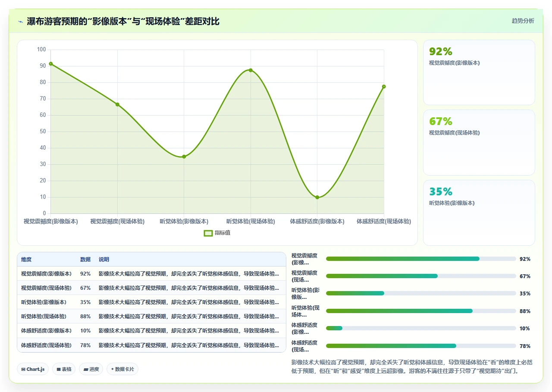Screen dimensions: 552x392
Task: Click the 88% cell in the table
Action: [85, 316]
